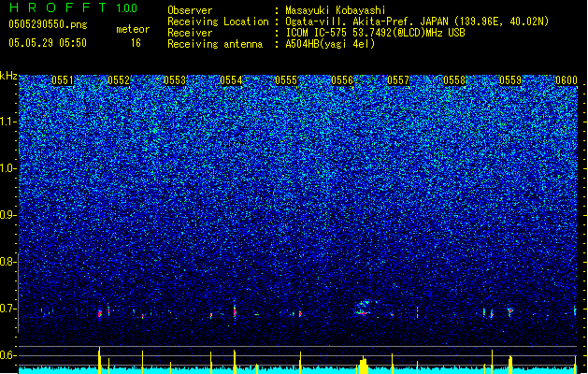Click the date stamp 05.05.29 05:50
This screenshot has height=374, width=588.
coord(48,43)
